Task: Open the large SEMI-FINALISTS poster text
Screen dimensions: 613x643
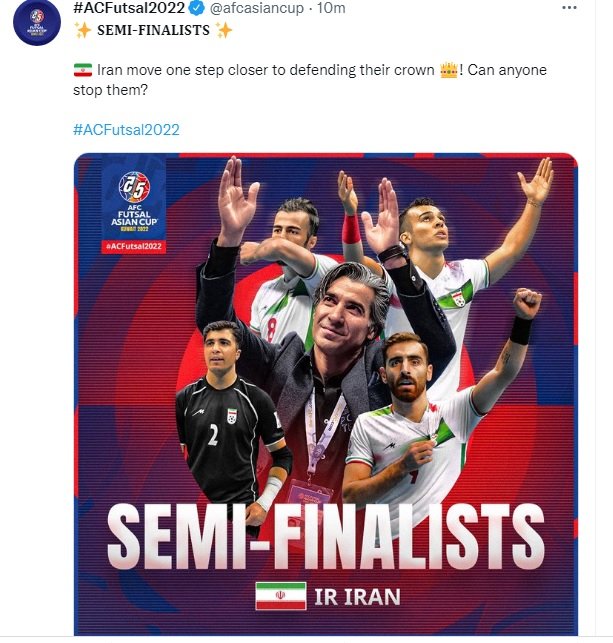Action: point(326,537)
